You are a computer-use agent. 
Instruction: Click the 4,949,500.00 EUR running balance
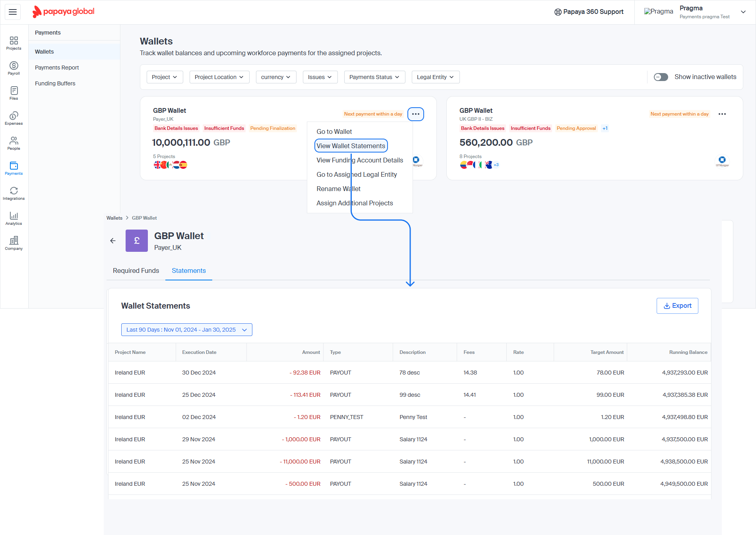[684, 484]
